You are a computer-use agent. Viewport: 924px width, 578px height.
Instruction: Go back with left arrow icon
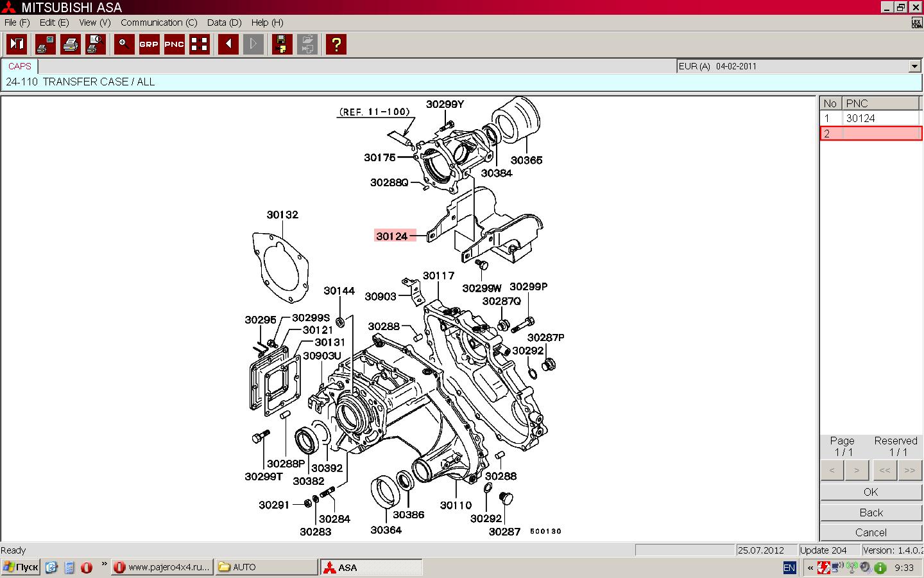pos(228,44)
